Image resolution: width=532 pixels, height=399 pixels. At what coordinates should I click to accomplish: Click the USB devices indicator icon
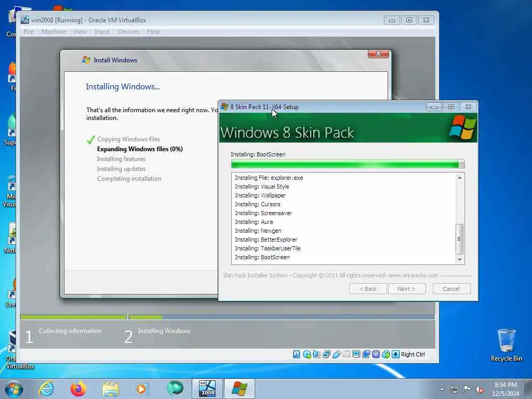(x=336, y=354)
